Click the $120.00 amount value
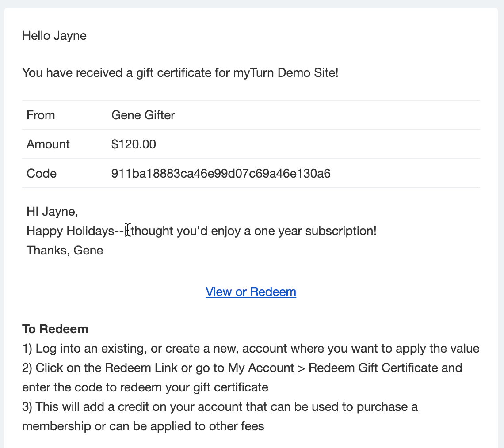This screenshot has height=448, width=504. click(x=134, y=144)
